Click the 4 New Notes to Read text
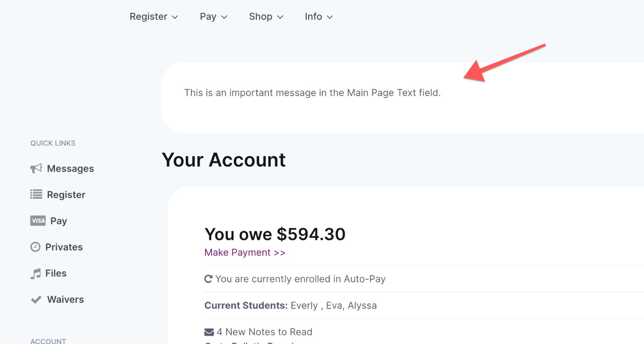This screenshot has height=344, width=644. pos(265,332)
